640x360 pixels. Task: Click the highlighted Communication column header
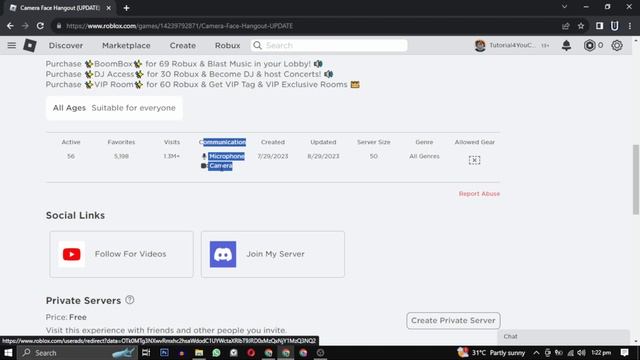pos(222,142)
